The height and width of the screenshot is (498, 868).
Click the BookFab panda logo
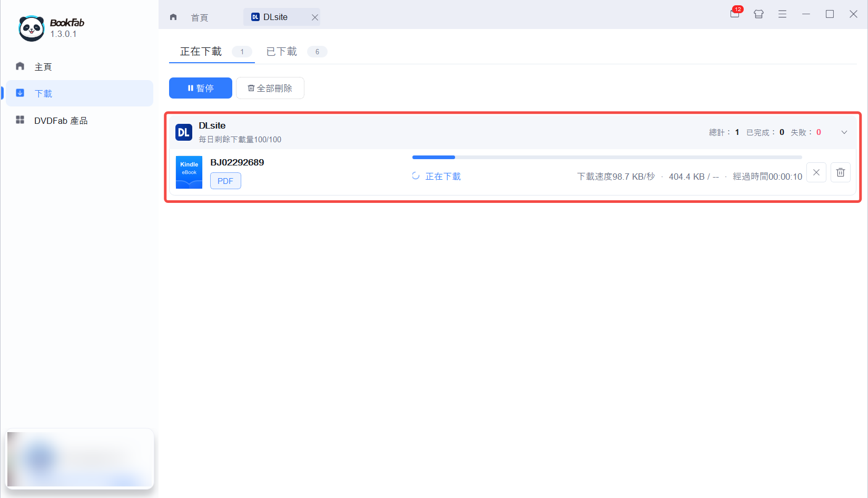tap(32, 28)
